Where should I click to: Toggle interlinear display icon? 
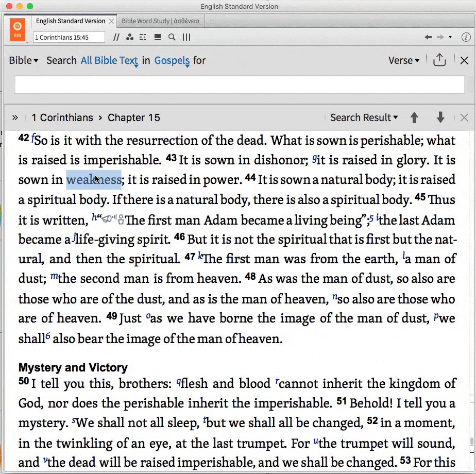[143, 37]
